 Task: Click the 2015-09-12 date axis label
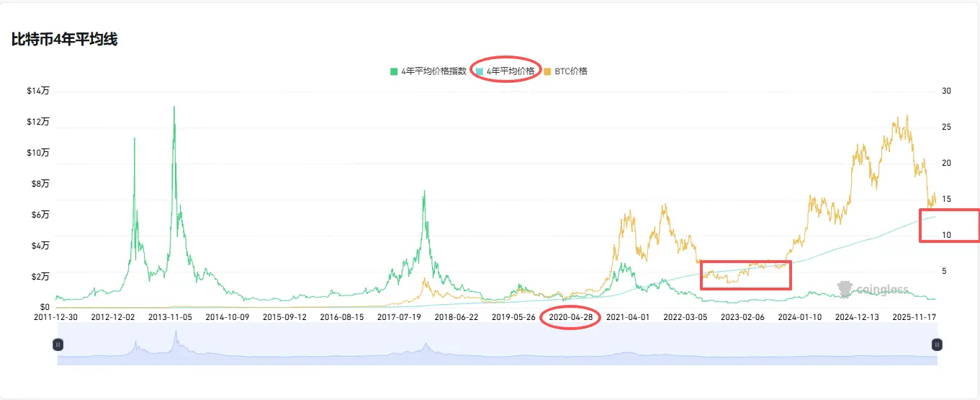point(284,316)
